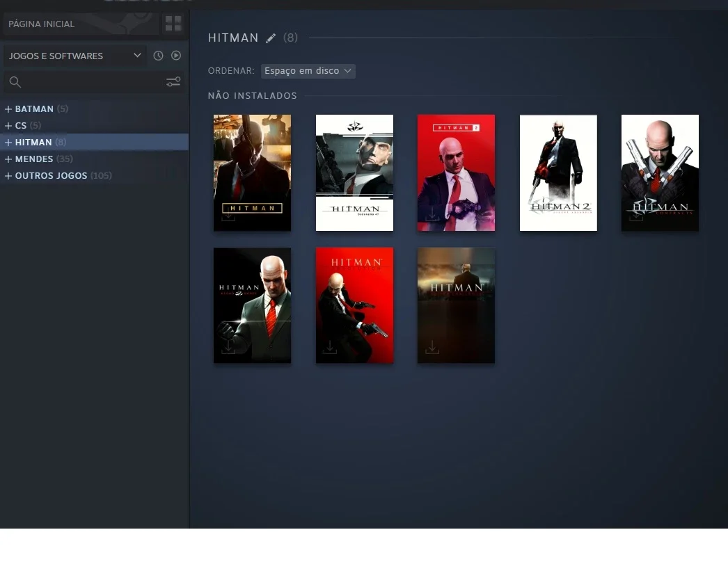The image size is (728, 587).
Task: Toggle the ready-to-play filter icon
Action: click(x=176, y=56)
